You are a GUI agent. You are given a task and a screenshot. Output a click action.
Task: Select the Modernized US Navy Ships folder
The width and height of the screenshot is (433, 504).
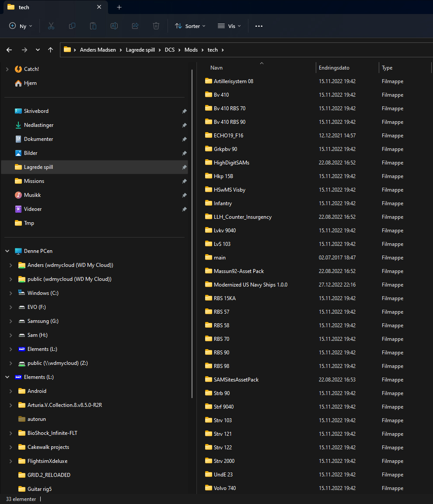coord(251,285)
